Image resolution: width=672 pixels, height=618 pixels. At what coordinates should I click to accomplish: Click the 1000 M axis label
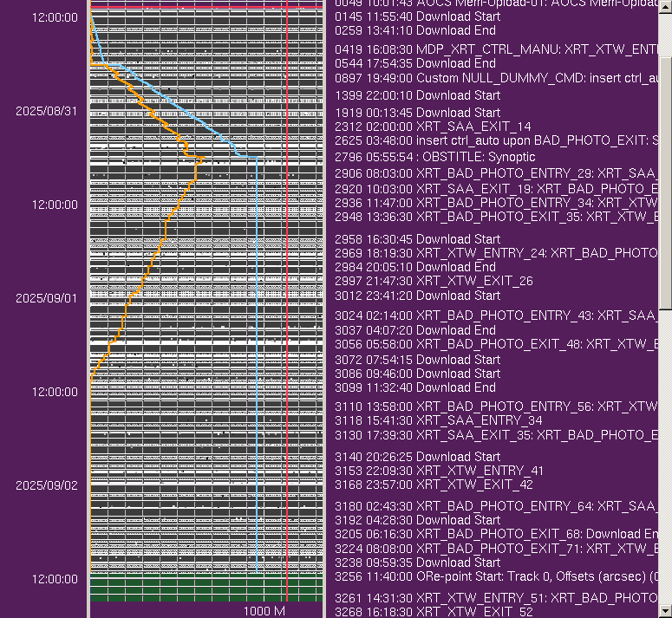click(264, 611)
